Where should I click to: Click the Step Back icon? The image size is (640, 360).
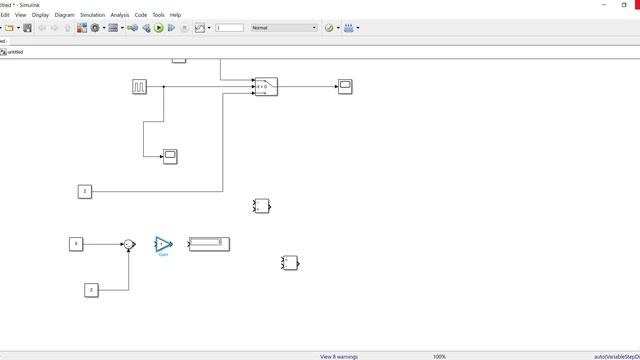click(146, 28)
